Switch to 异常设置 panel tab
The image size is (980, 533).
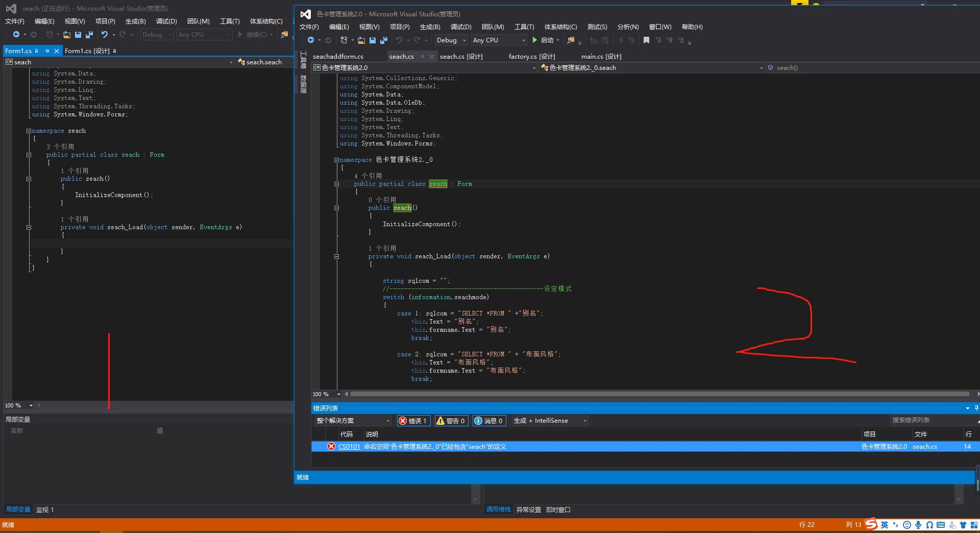pyautogui.click(x=528, y=510)
